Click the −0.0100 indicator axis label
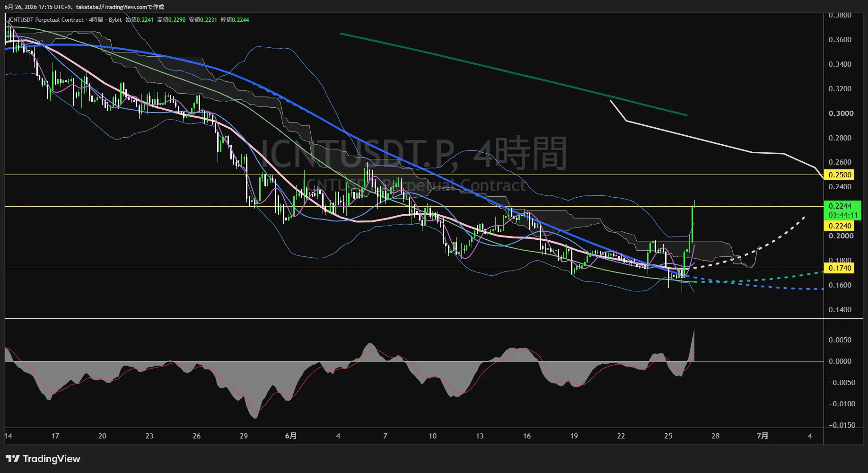The width and height of the screenshot is (868, 473). click(x=842, y=404)
